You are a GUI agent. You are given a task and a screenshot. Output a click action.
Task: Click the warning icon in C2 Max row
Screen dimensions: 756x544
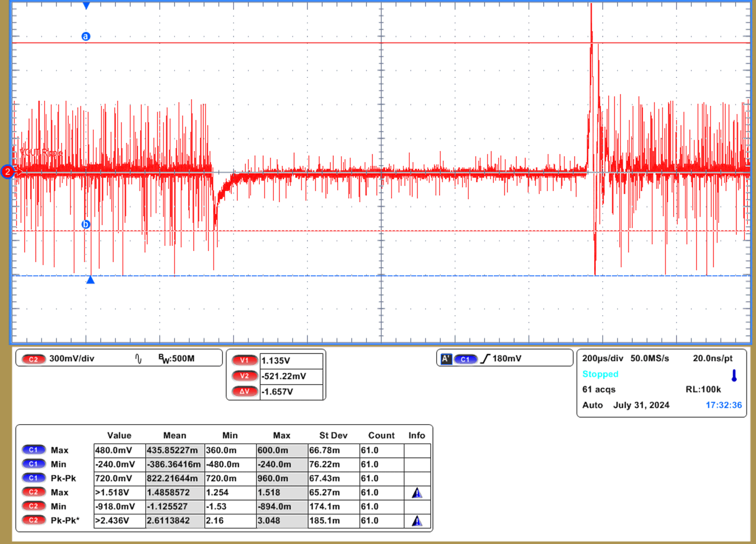[x=417, y=493]
